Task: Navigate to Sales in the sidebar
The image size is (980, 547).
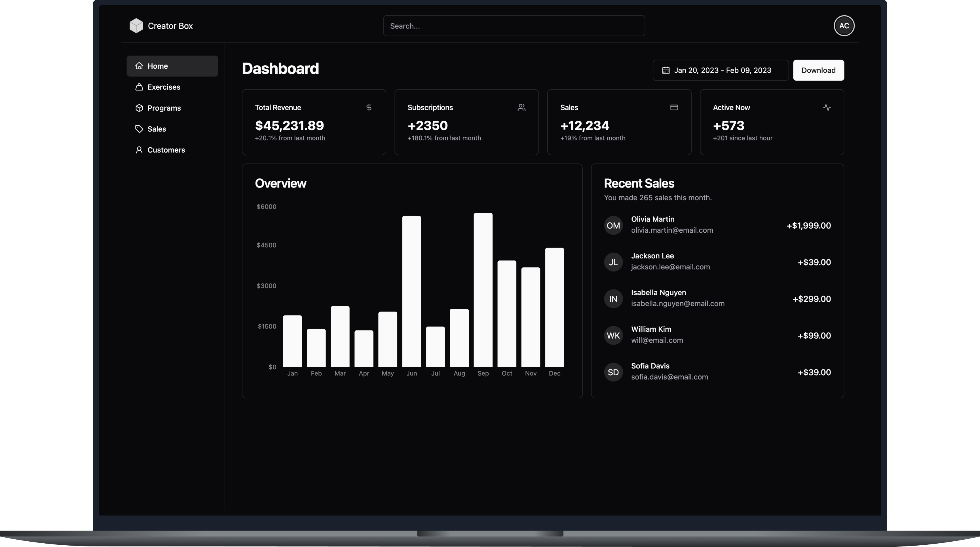Action: [x=172, y=129]
